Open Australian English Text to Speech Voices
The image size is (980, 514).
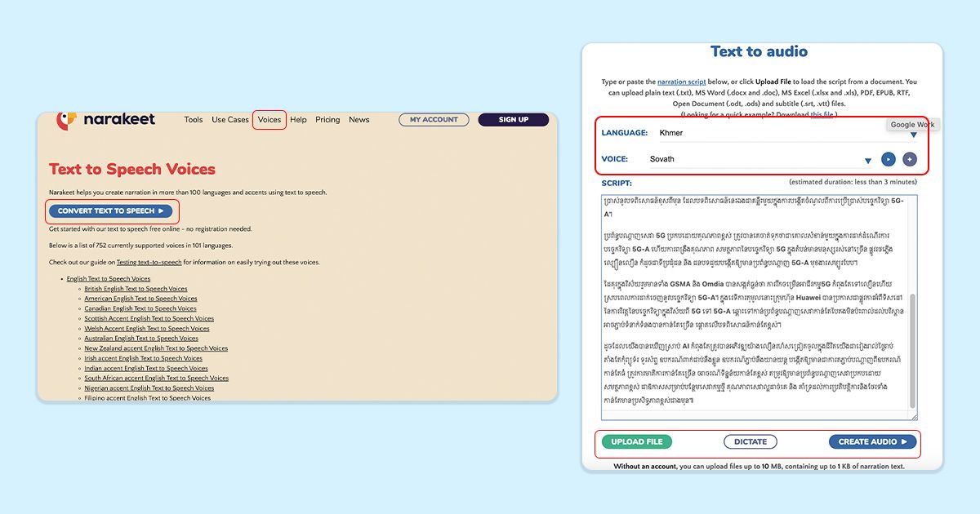pos(141,339)
